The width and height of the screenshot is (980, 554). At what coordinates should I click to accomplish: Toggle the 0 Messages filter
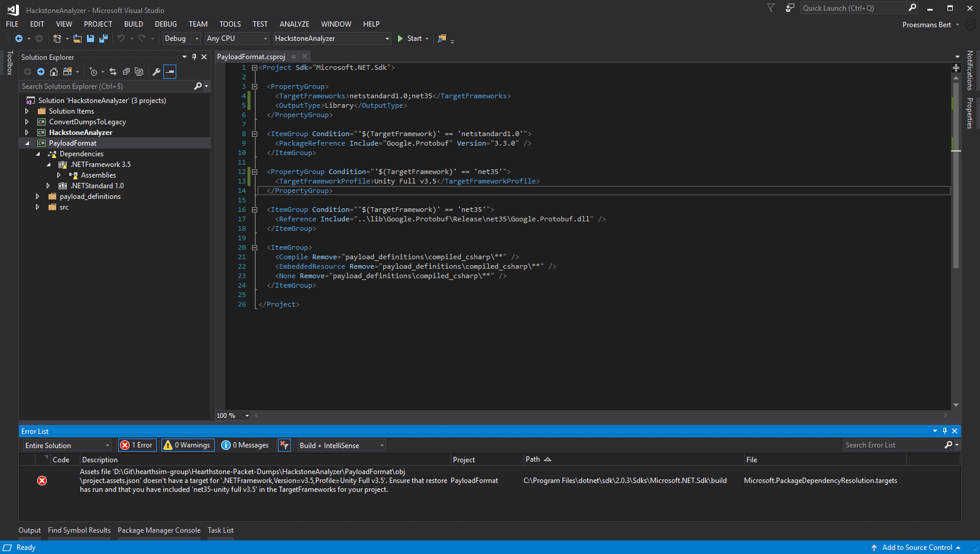pyautogui.click(x=245, y=445)
